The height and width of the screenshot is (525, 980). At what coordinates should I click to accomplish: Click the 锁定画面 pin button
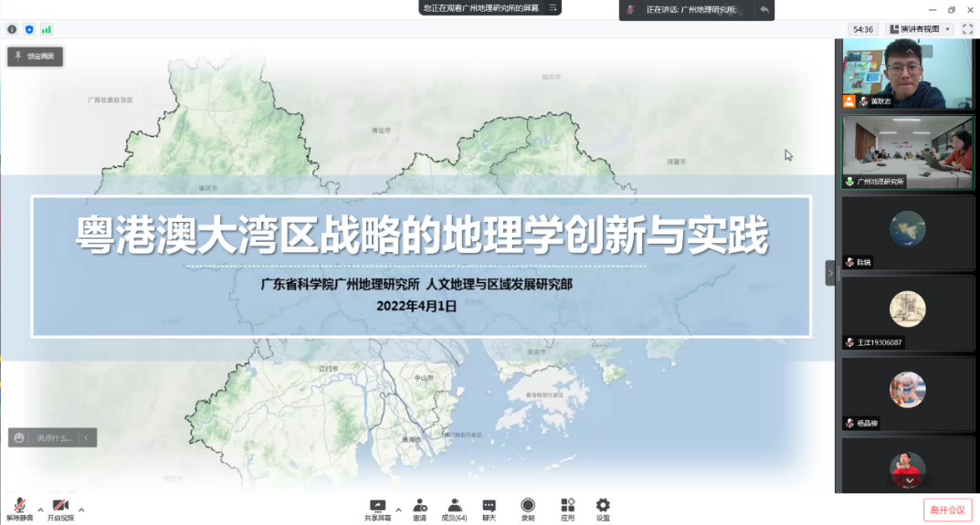point(35,57)
